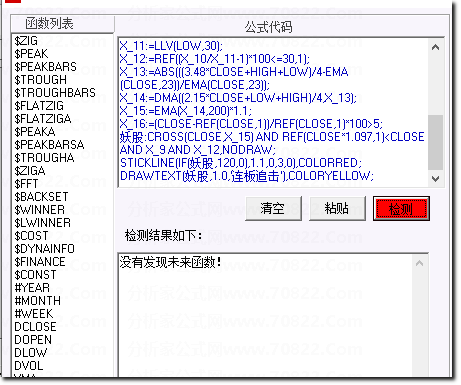Screen dimensions: 461x385
Task: Click the X_11:=LLV(LOW,30) code line
Action: point(171,46)
